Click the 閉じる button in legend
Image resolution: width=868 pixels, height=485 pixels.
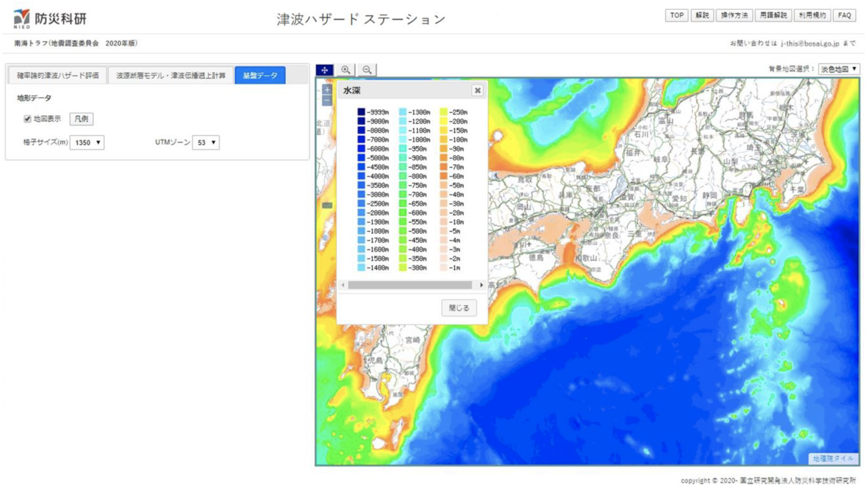pyautogui.click(x=459, y=308)
